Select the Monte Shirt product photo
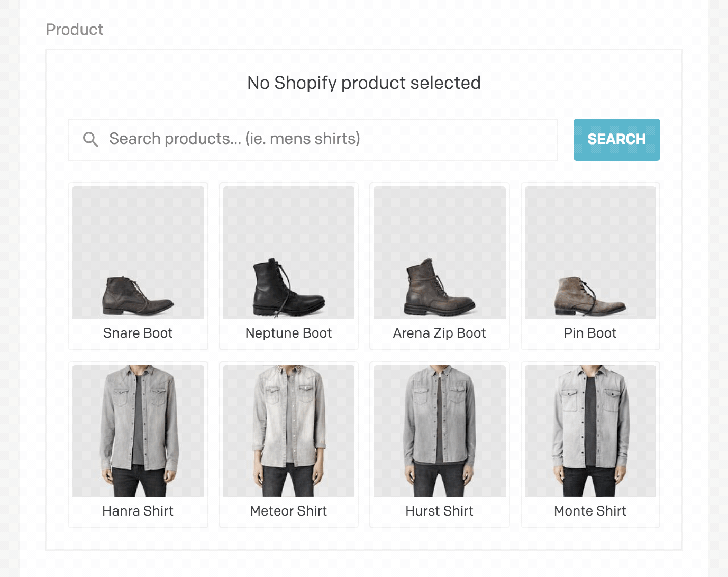 (x=590, y=431)
